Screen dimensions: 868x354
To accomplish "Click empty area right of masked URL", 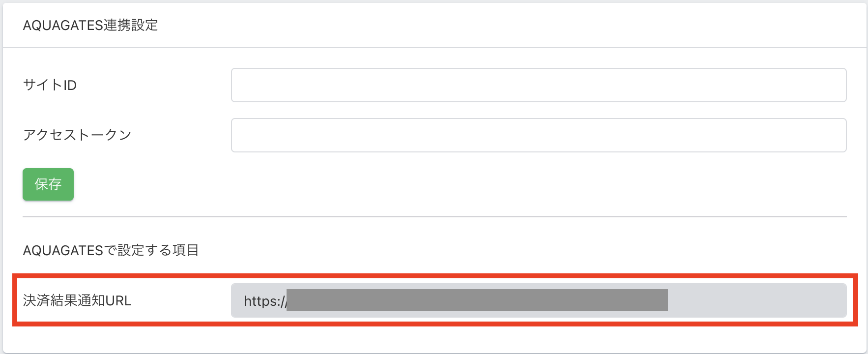I will [757, 300].
